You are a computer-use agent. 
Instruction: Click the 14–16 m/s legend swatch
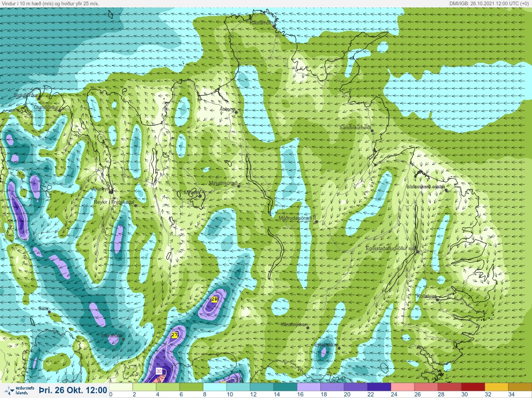point(285,387)
